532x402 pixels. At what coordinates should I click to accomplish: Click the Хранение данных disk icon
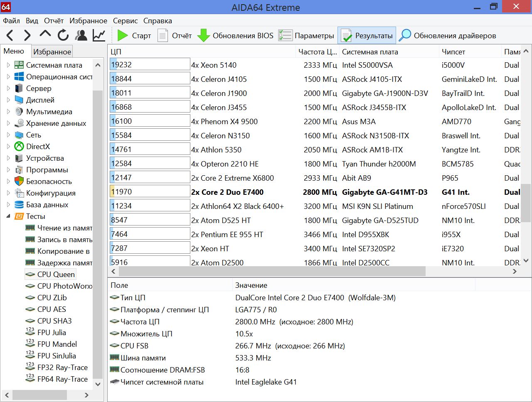[19, 123]
